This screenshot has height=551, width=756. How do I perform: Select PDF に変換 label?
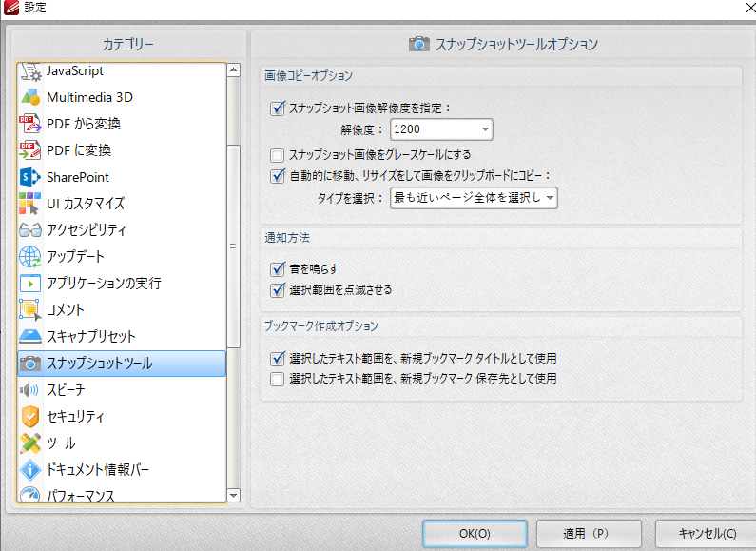pyautogui.click(x=79, y=150)
